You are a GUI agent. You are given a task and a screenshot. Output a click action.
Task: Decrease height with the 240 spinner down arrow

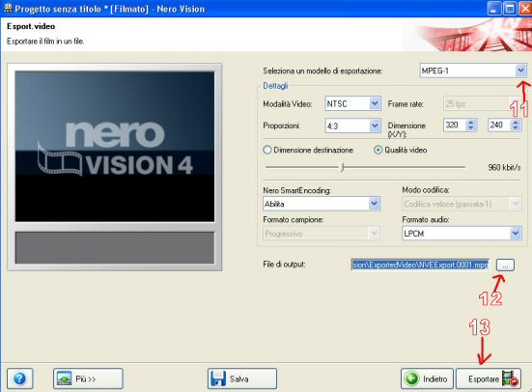[516, 128]
